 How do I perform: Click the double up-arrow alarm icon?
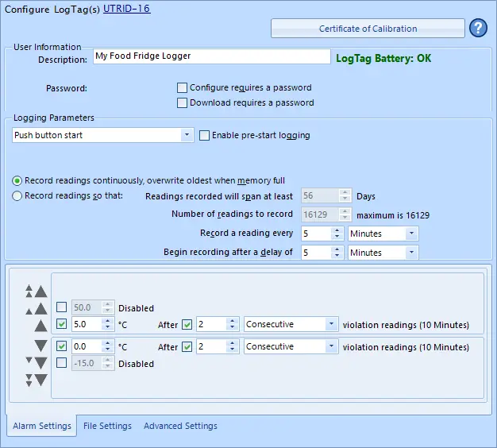coord(36,308)
